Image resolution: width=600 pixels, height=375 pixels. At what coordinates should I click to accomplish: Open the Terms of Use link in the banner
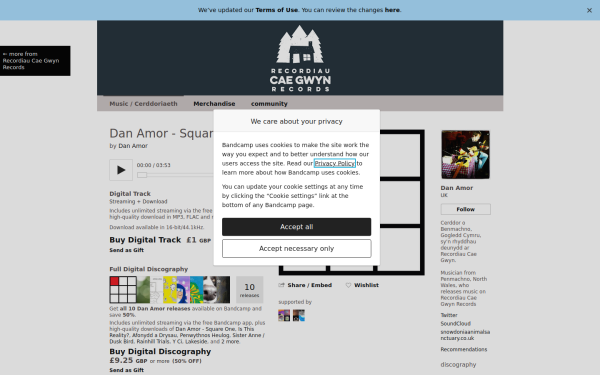277,10
